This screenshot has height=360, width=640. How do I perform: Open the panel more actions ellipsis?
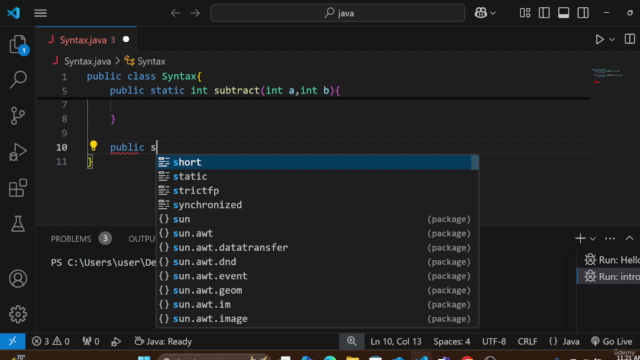pyautogui.click(x=610, y=238)
